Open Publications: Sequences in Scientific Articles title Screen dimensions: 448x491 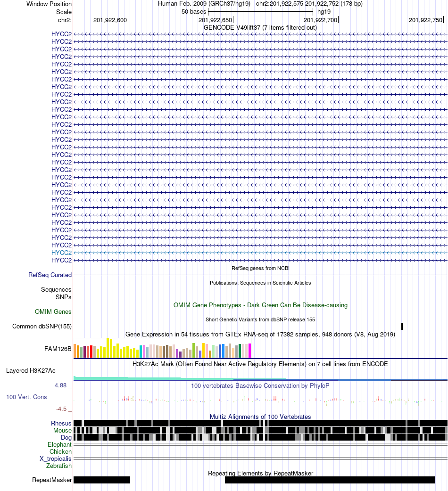point(260,283)
